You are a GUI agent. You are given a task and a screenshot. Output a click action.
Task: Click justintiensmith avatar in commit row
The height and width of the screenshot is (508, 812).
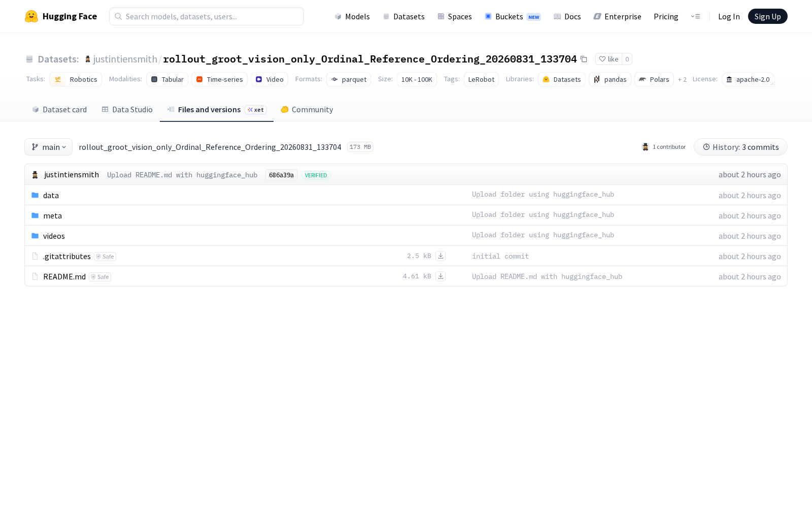click(35, 175)
